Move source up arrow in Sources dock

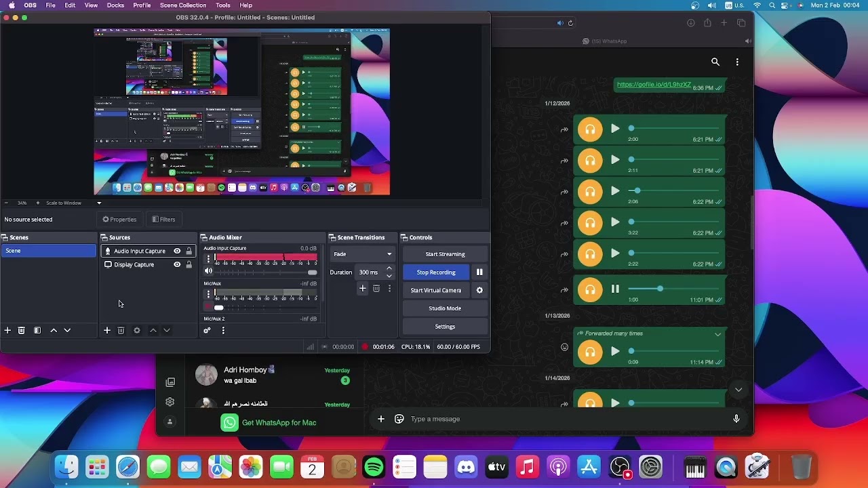(x=153, y=330)
